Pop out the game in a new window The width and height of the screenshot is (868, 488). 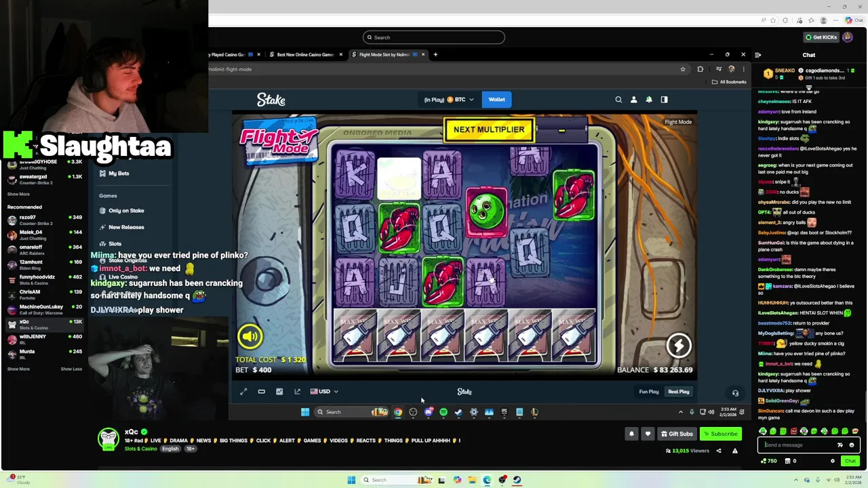[x=297, y=392]
